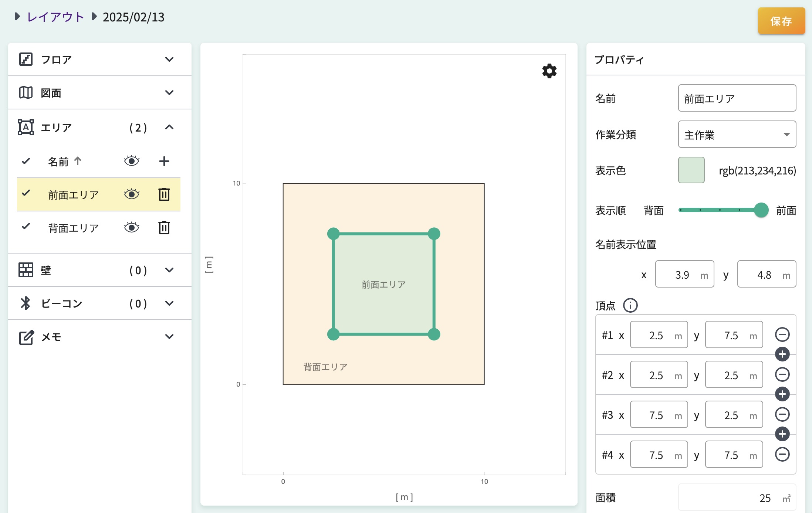Screen dimensions: 812x513
Task: Add new area with plus icon
Action: [164, 161]
